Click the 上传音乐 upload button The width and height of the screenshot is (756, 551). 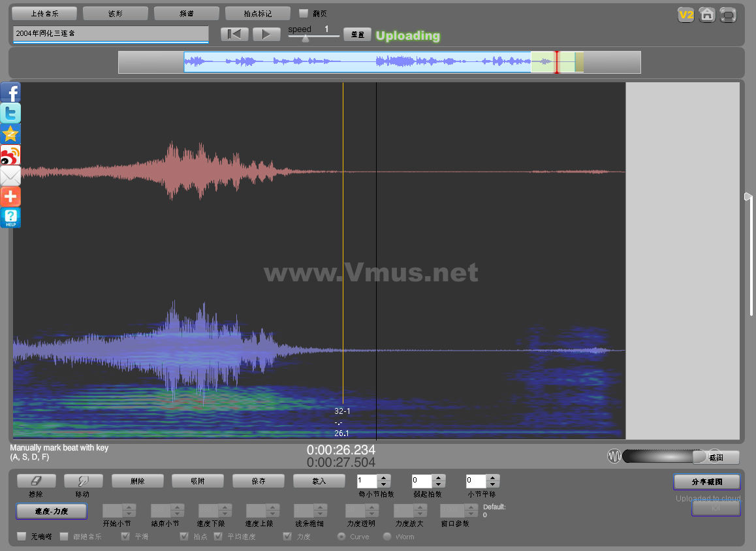44,13
